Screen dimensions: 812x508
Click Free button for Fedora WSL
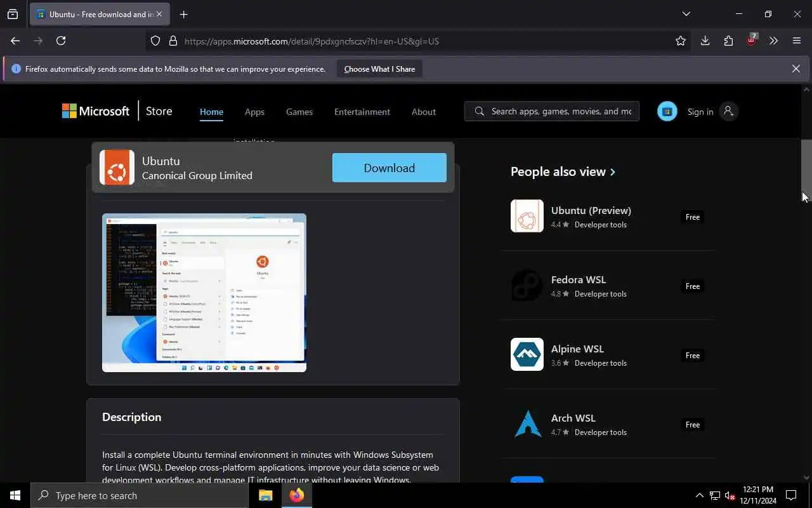693,286
